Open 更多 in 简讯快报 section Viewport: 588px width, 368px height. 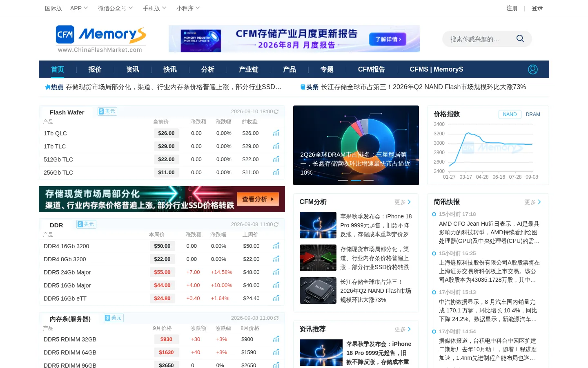533,202
